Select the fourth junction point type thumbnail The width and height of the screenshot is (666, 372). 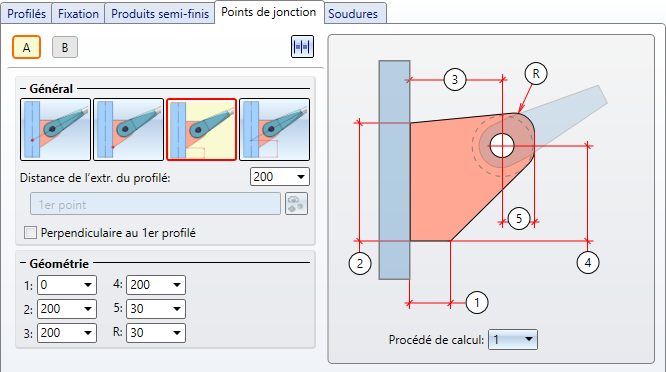click(274, 130)
